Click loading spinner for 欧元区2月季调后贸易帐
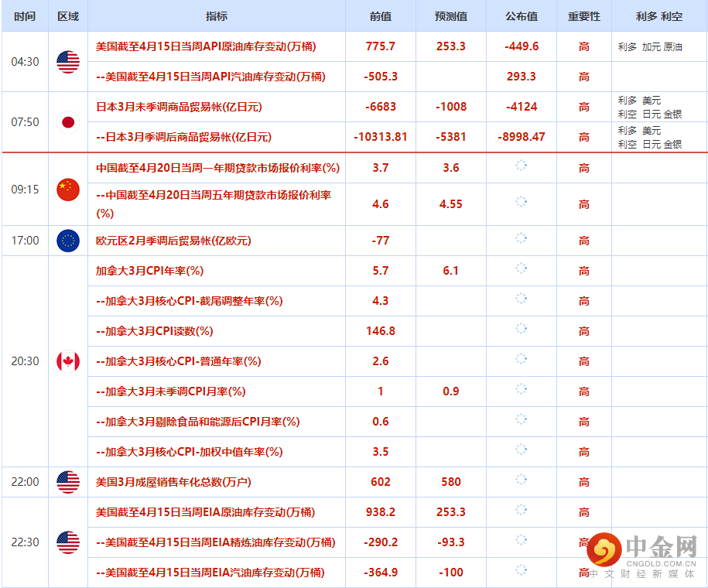Screen dimensions: 708x588 coord(521,238)
